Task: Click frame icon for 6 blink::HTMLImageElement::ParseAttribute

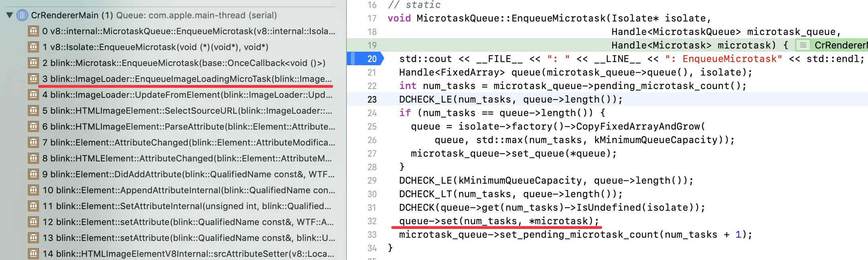Action: click(33, 126)
